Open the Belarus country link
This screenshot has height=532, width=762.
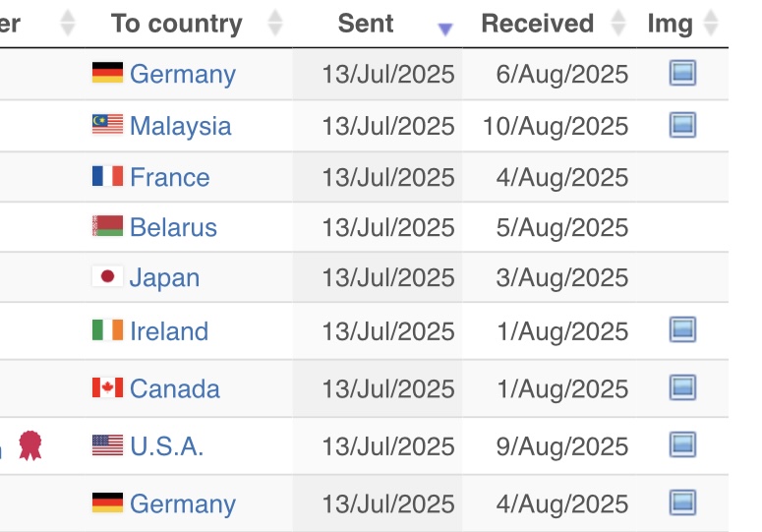click(173, 227)
